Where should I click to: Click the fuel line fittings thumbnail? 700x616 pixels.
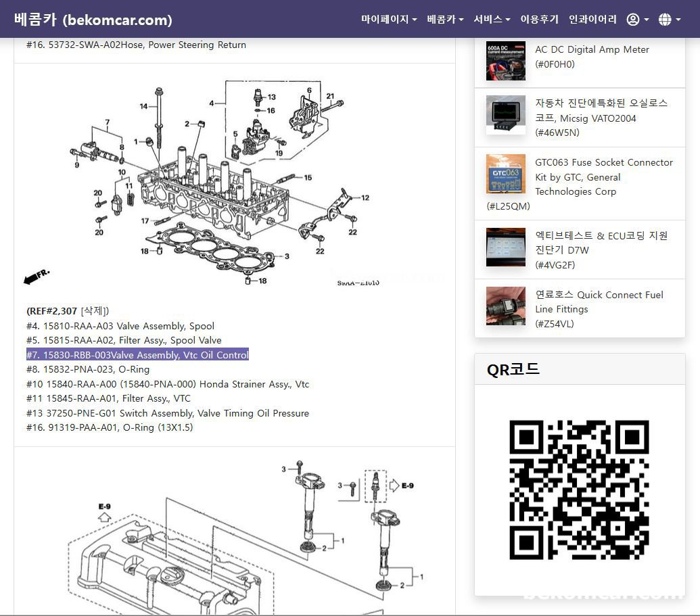tap(506, 306)
